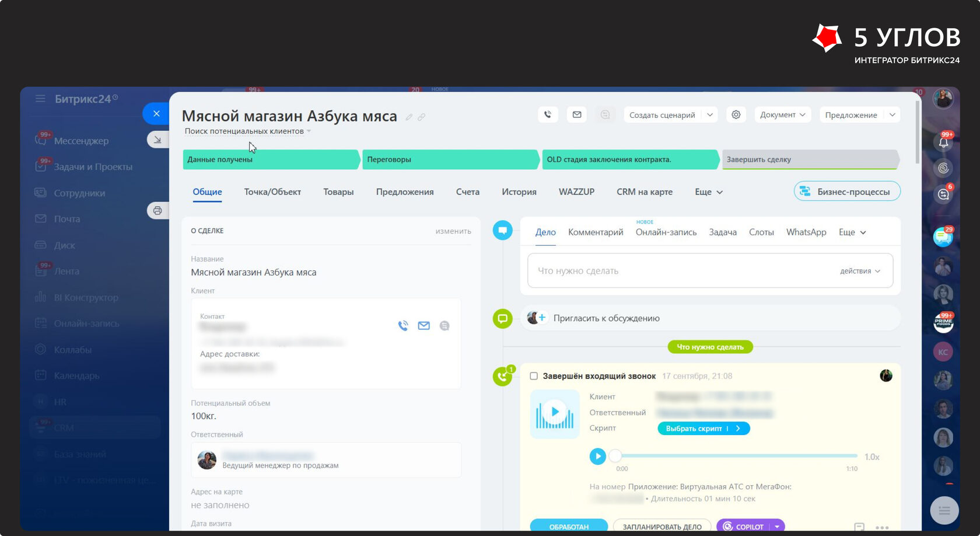Switch to the Точка/Объект tab
980x536 pixels.
272,192
